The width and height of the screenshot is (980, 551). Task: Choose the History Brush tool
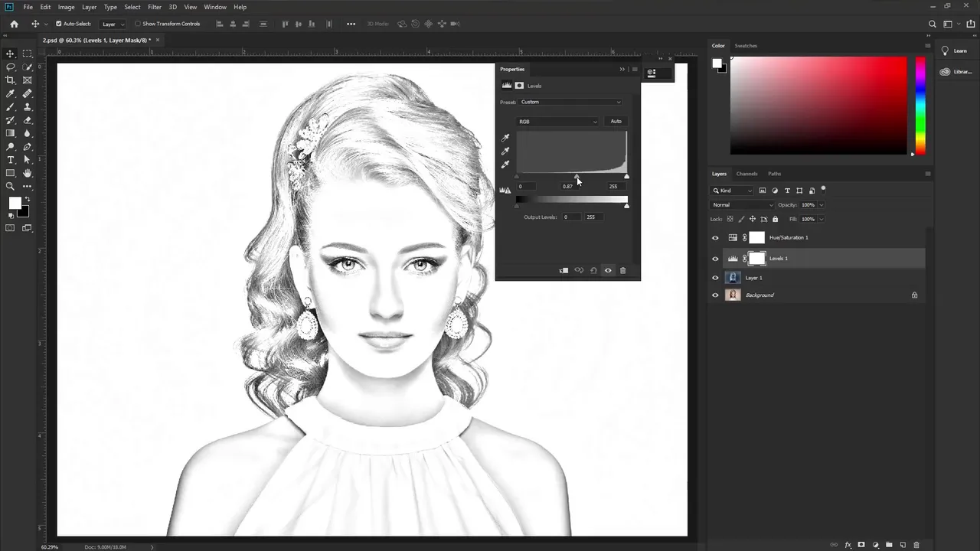[x=11, y=120]
